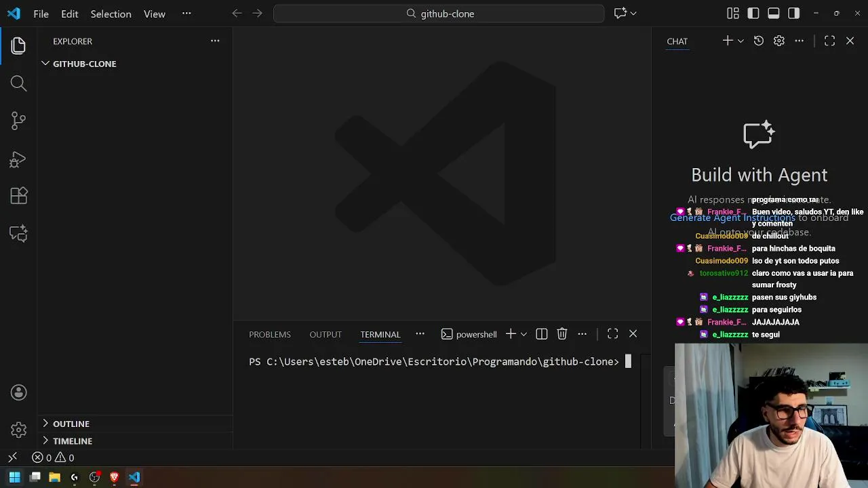Expand the Outline section
868x488 pixels.
coord(136,424)
